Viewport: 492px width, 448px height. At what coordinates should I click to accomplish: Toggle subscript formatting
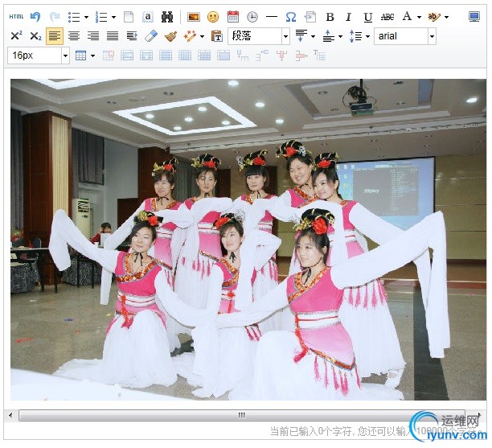[x=35, y=35]
